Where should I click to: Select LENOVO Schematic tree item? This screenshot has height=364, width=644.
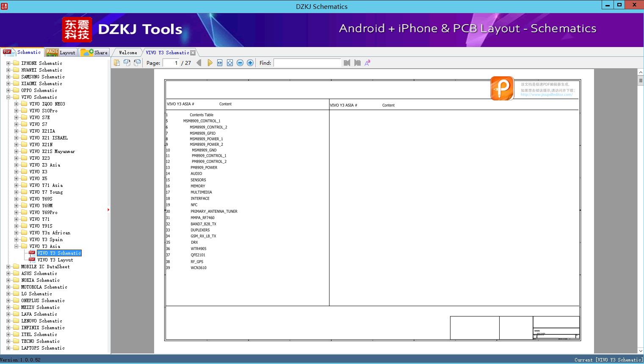click(41, 321)
